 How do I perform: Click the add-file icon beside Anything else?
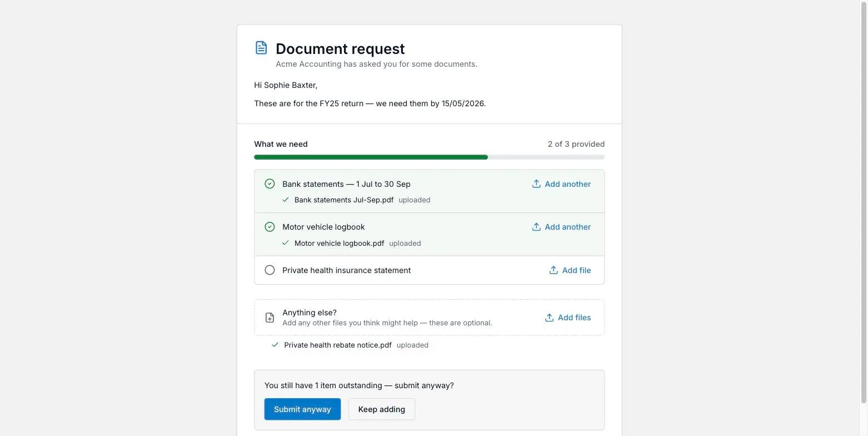(x=270, y=318)
